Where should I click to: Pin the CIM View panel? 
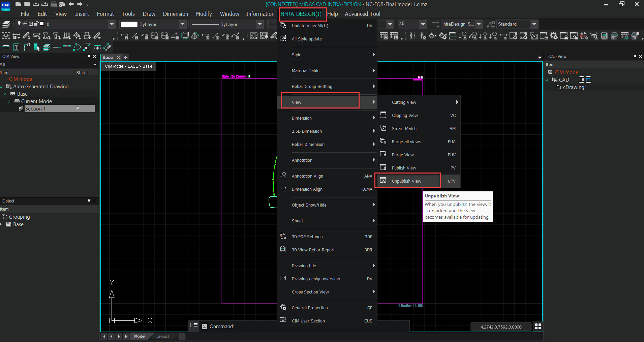(x=89, y=56)
